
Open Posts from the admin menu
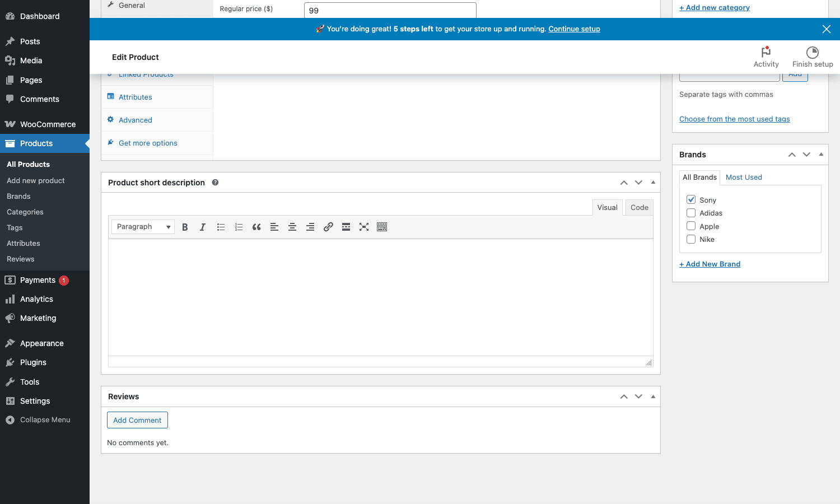(45, 41)
